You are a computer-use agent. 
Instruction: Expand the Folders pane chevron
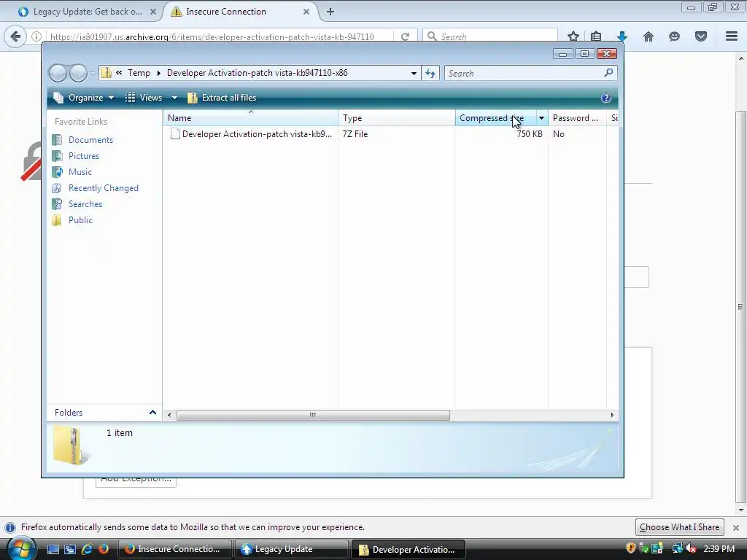(152, 413)
